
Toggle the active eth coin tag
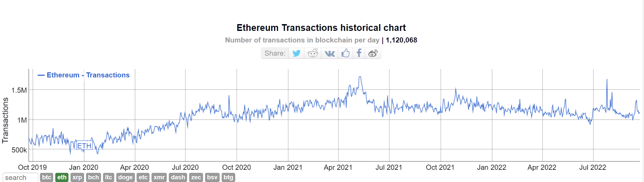point(62,177)
